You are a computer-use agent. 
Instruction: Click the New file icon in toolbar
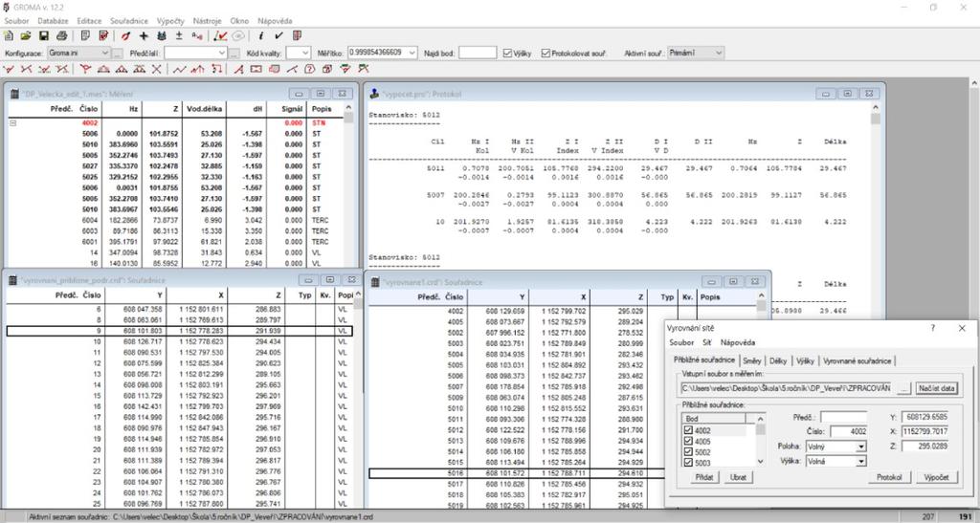click(x=9, y=36)
